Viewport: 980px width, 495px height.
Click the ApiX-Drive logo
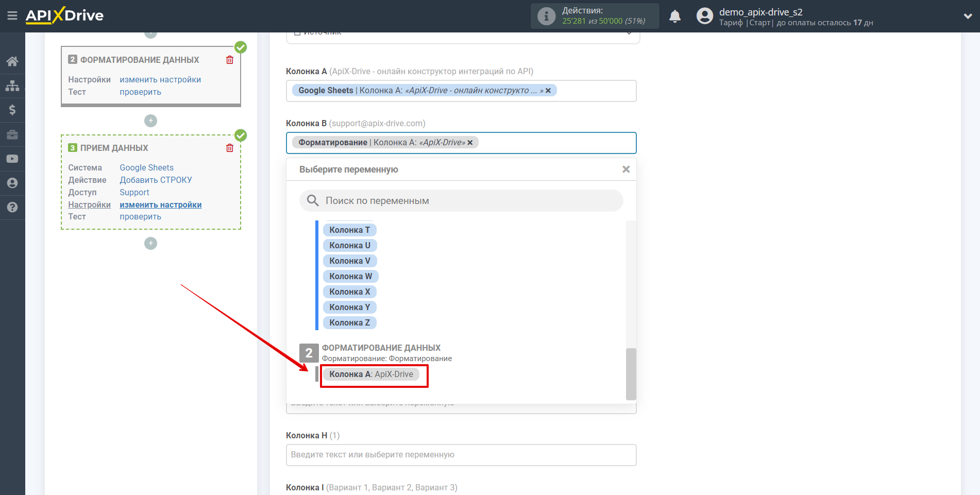pyautogui.click(x=64, y=15)
